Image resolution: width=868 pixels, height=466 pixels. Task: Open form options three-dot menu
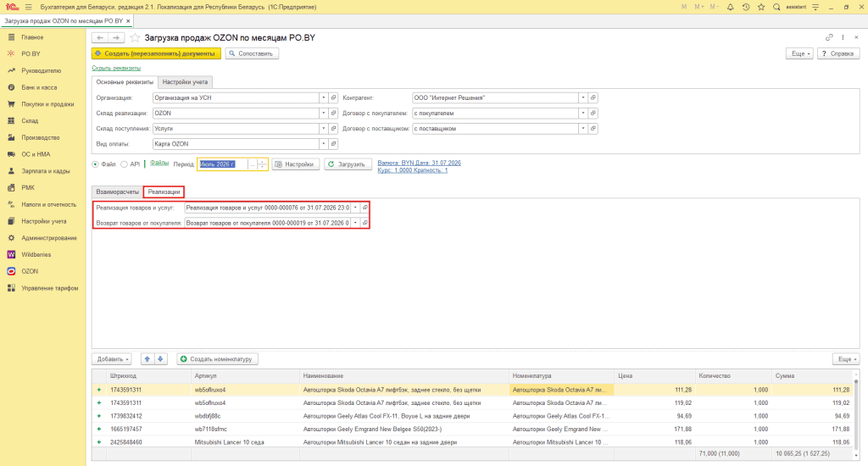(x=843, y=37)
